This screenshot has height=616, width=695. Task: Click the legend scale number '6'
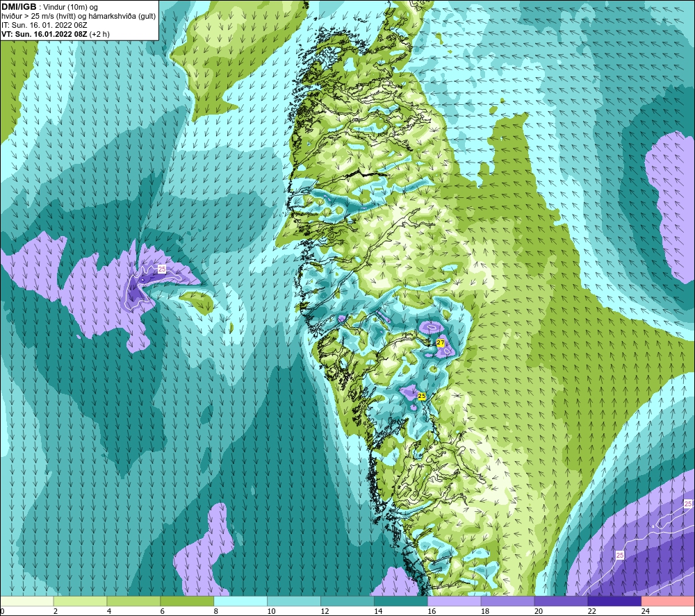(x=162, y=611)
